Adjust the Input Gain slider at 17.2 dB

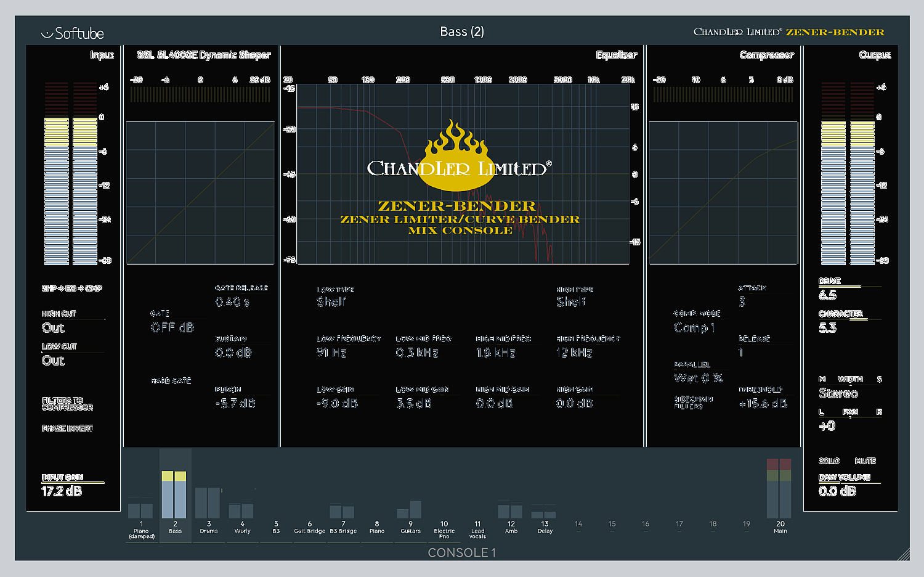[73, 483]
